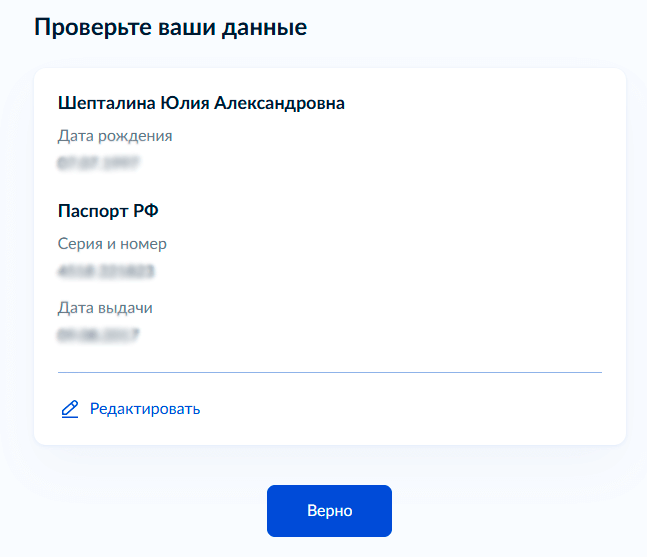
Task: Open the Редактировать link
Action: [x=145, y=409]
